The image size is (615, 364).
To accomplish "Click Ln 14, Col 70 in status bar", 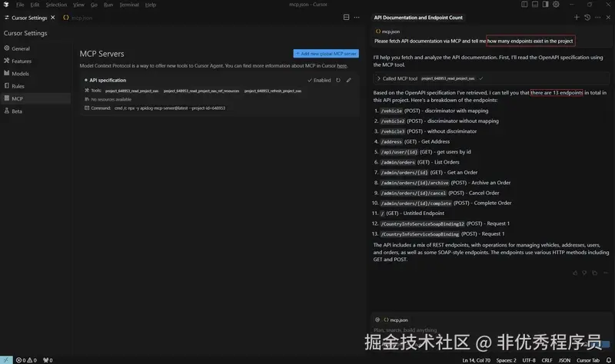I will [476, 360].
